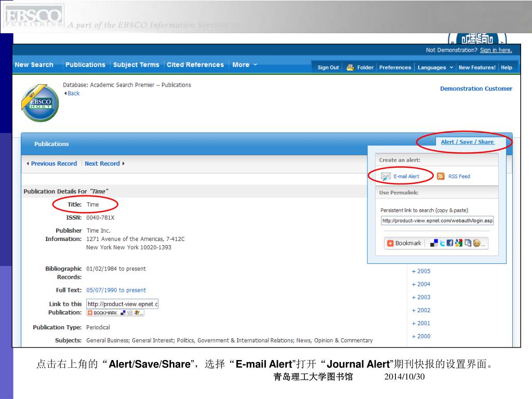Click Delicious icon under Link to this Publication

(123, 313)
